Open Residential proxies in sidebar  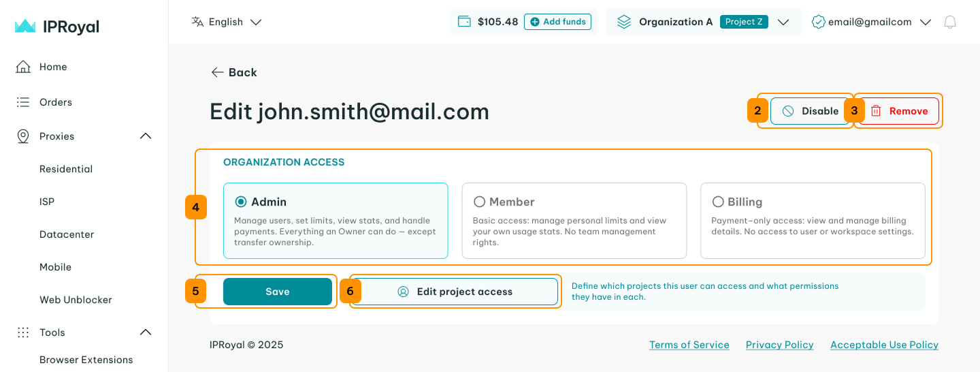[x=66, y=169]
